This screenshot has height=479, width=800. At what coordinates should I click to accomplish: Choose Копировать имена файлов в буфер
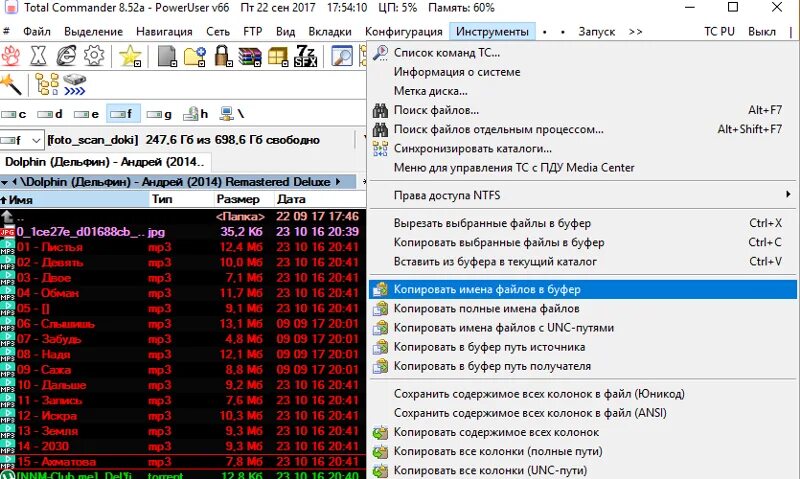click(582, 289)
